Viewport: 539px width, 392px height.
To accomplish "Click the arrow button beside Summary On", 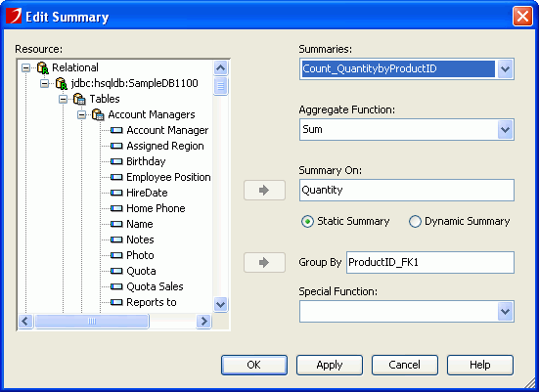I will [264, 190].
